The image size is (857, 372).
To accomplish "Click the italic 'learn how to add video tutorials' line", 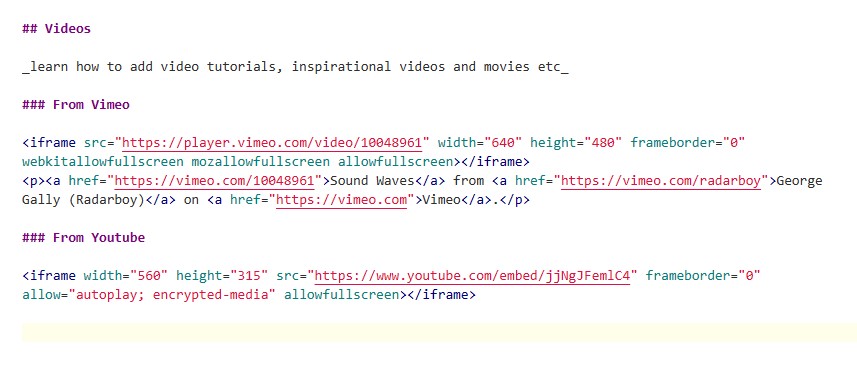I will [x=295, y=67].
